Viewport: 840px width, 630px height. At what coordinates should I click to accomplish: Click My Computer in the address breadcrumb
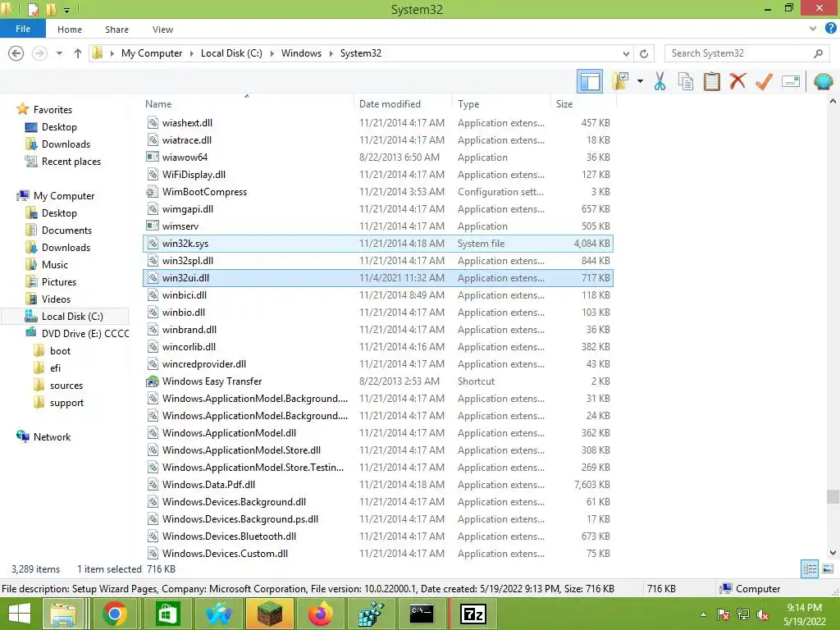(x=152, y=53)
